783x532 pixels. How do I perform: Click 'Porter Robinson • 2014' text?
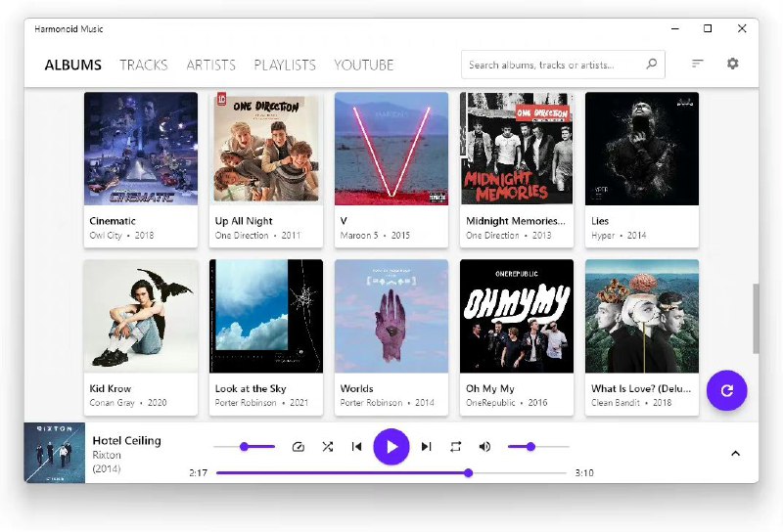(x=387, y=403)
